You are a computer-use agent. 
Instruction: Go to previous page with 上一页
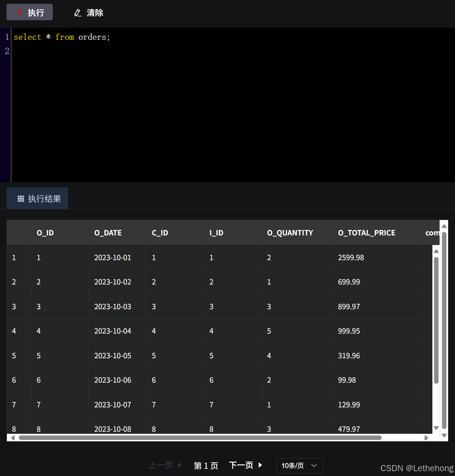click(x=165, y=465)
